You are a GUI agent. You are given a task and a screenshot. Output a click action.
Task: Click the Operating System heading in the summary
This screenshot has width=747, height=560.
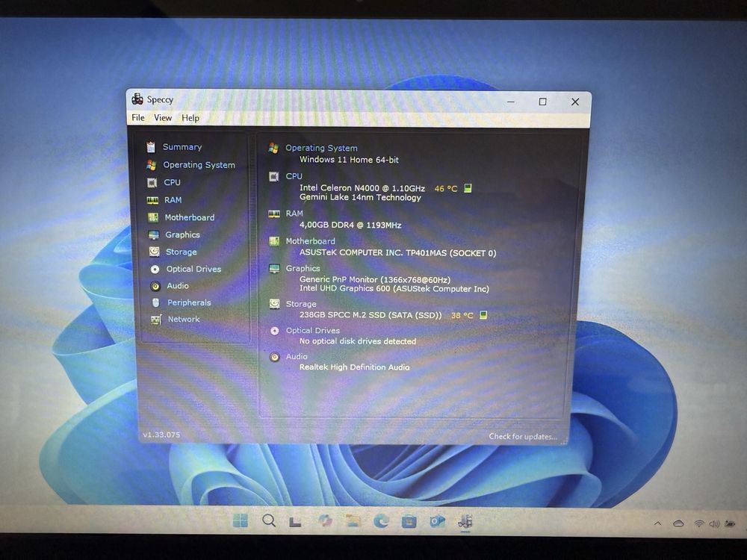coord(321,148)
